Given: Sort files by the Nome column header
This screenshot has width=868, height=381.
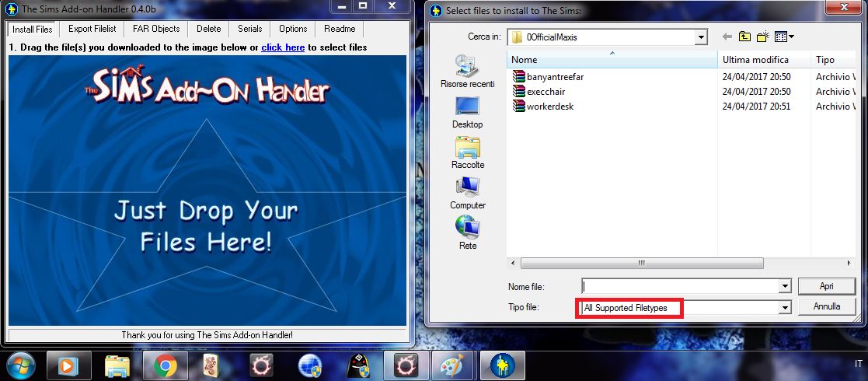Looking at the screenshot, I should point(612,60).
